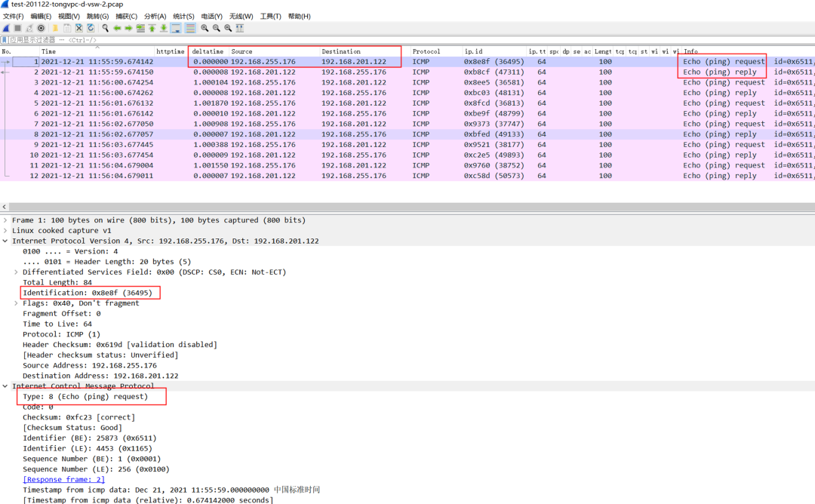Click the restart capture icon
Image resolution: width=815 pixels, height=504 pixels.
click(x=29, y=28)
